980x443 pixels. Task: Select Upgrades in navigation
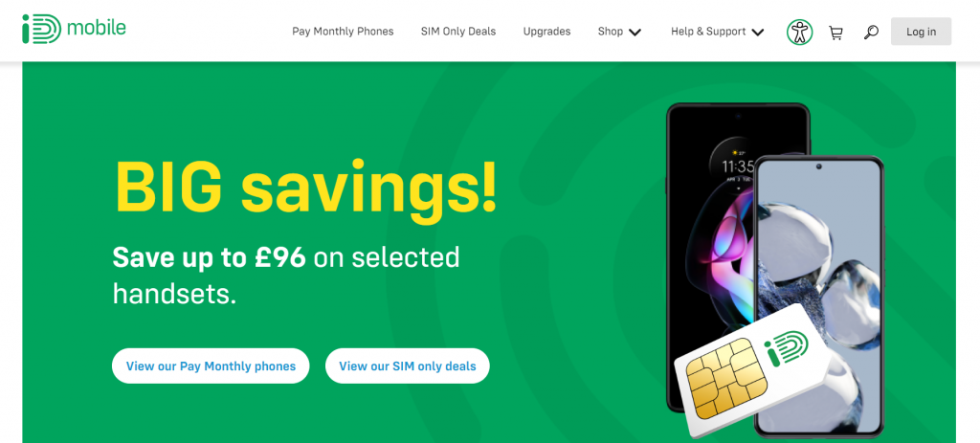pyautogui.click(x=546, y=32)
